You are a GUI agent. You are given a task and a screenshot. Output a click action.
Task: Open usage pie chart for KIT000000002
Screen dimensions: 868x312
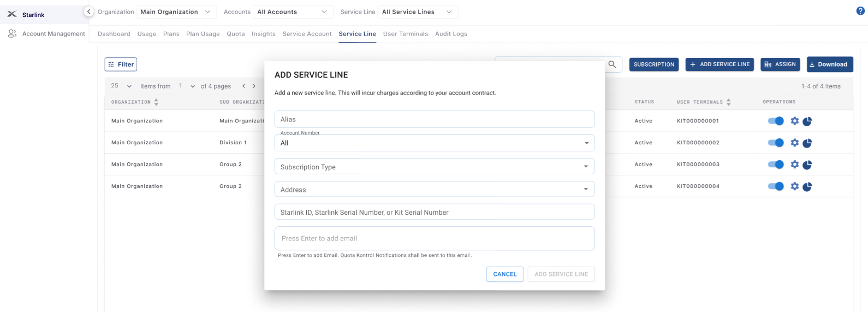(807, 143)
